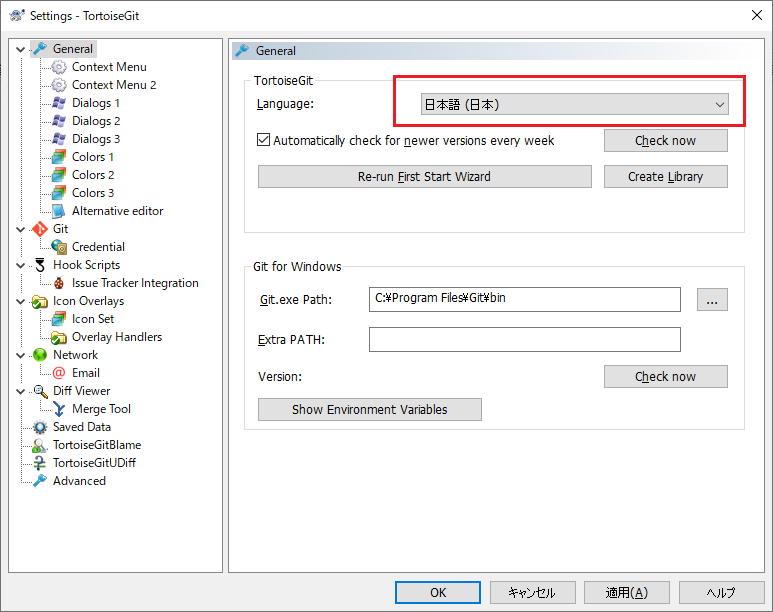The image size is (773, 612).
Task: Collapse the Diff Viewer tree node
Action: (x=20, y=391)
